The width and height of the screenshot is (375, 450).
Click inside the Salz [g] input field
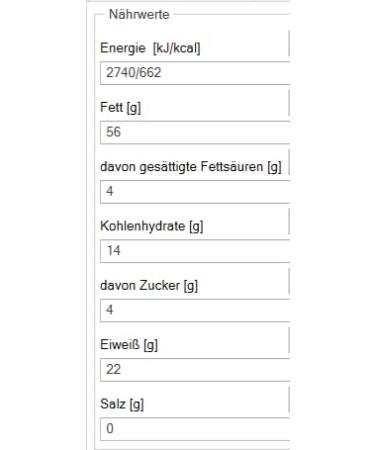[195, 429]
